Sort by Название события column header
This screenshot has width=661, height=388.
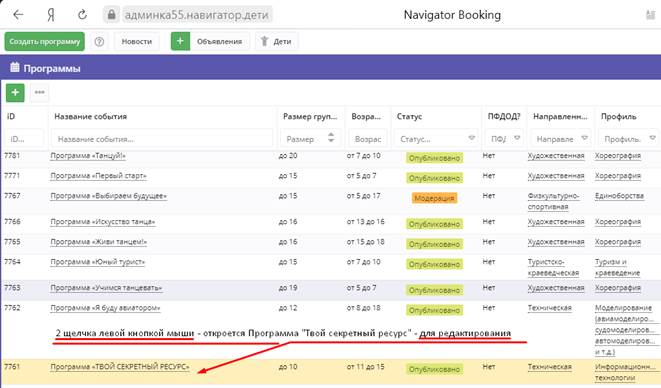[x=91, y=116]
